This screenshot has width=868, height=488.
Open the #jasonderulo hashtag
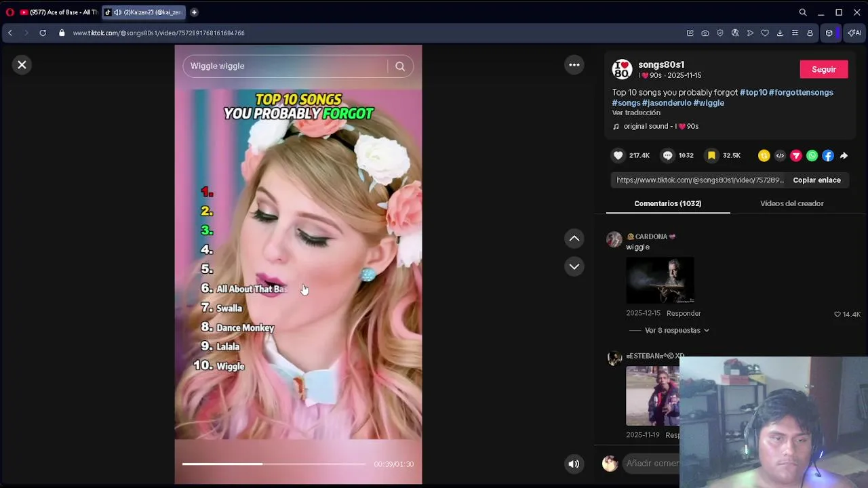pyautogui.click(x=667, y=103)
